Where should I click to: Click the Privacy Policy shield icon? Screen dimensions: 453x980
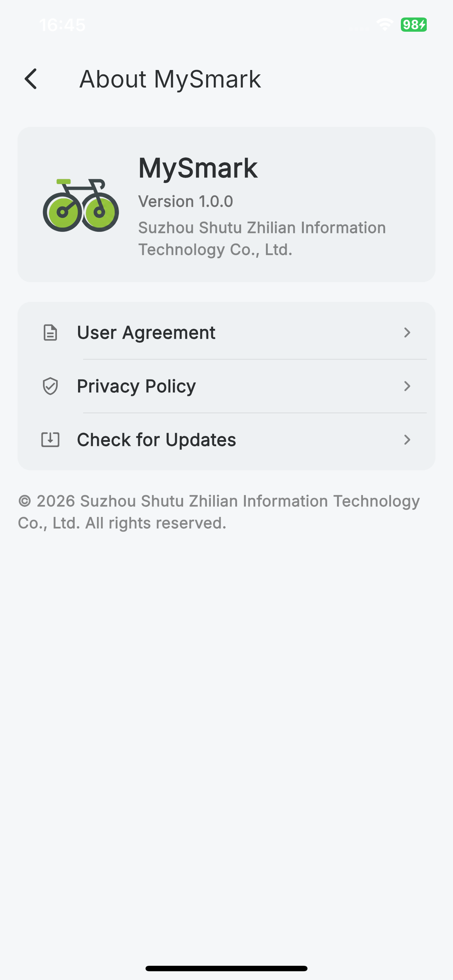tap(50, 386)
